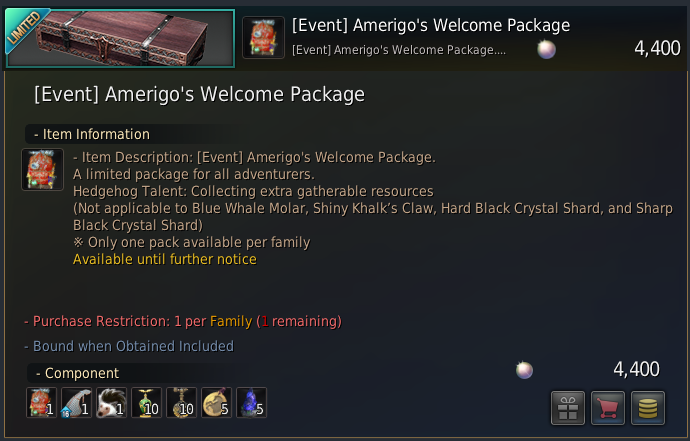Select the Welcome Package component icon
This screenshot has width=690, height=441.
[41, 402]
